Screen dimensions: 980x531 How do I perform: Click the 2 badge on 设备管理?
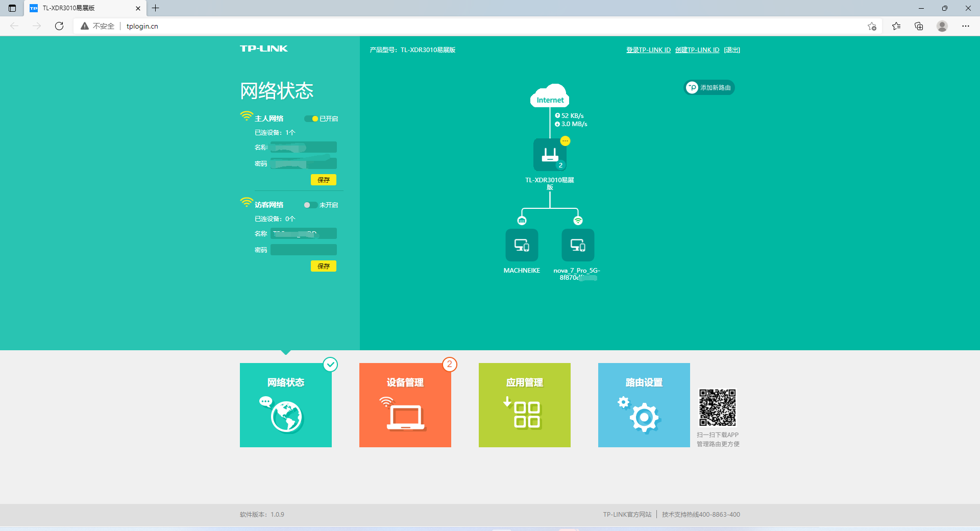(450, 365)
